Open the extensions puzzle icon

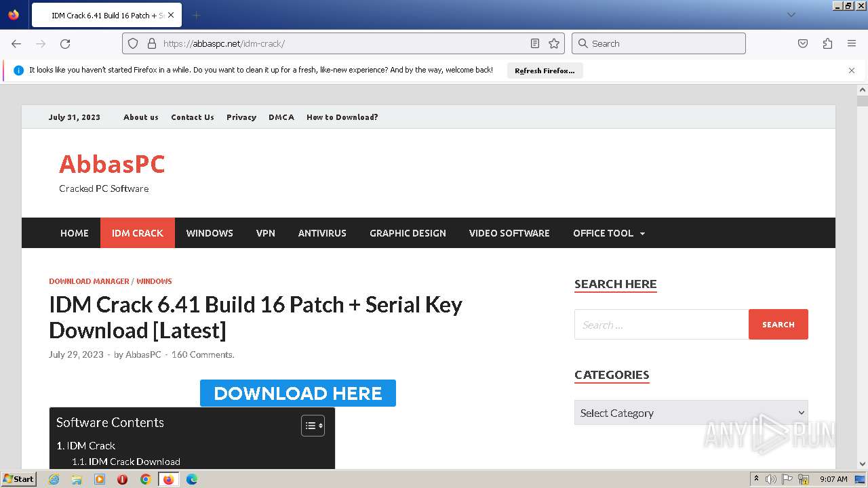827,43
